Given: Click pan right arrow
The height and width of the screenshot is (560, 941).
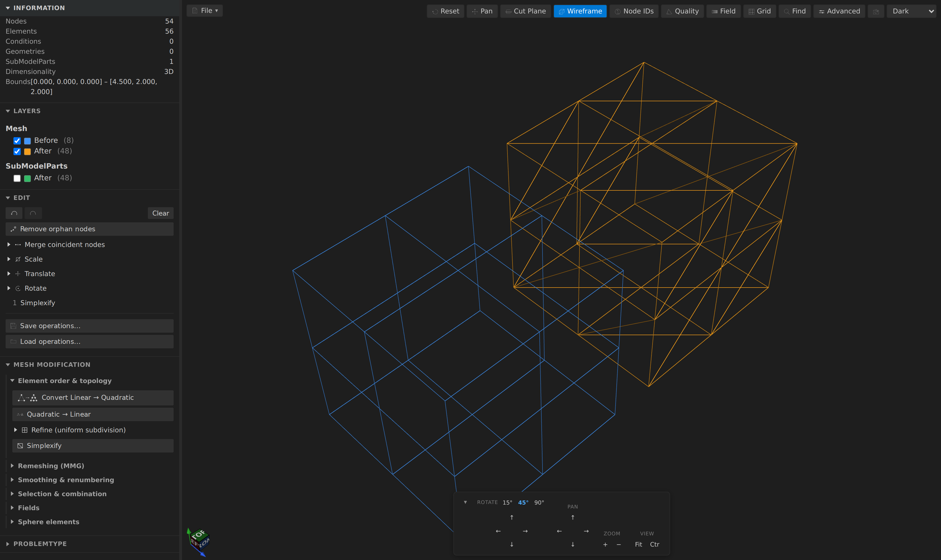Looking at the screenshot, I should point(586,531).
